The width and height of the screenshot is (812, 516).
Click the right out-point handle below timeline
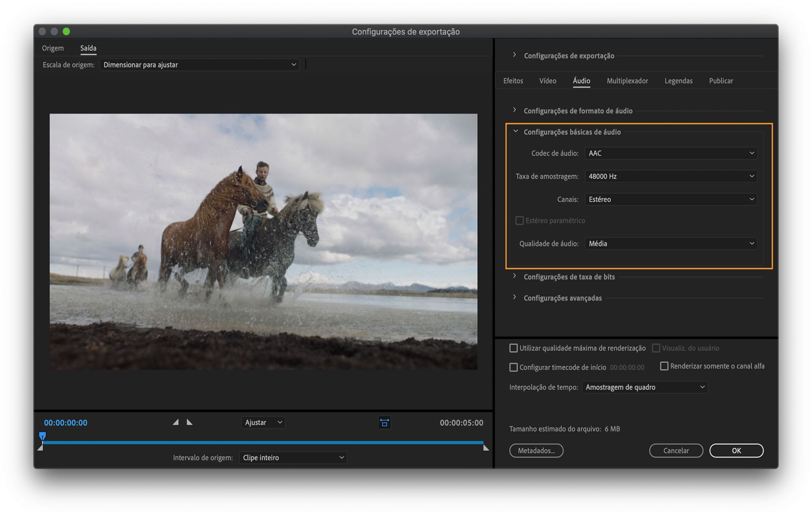coord(486,448)
